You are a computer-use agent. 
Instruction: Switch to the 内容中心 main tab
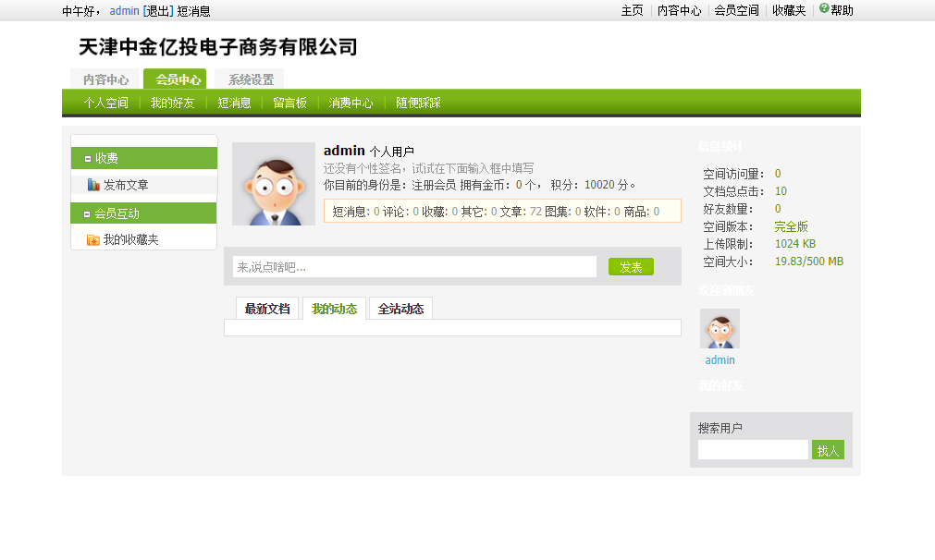click(x=105, y=79)
